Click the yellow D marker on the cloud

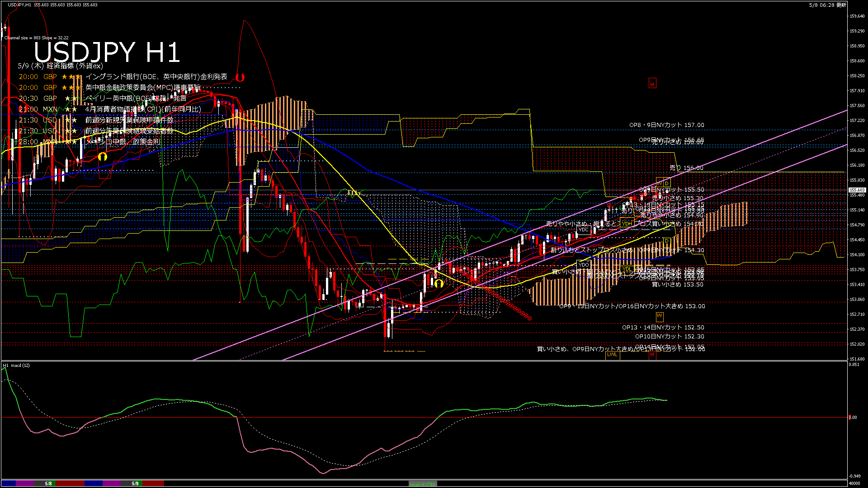(x=666, y=241)
